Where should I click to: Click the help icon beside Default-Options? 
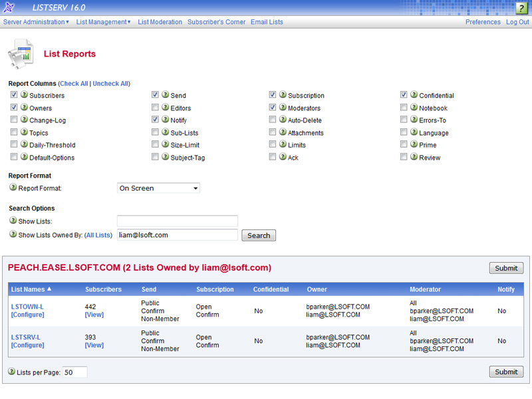coord(24,157)
